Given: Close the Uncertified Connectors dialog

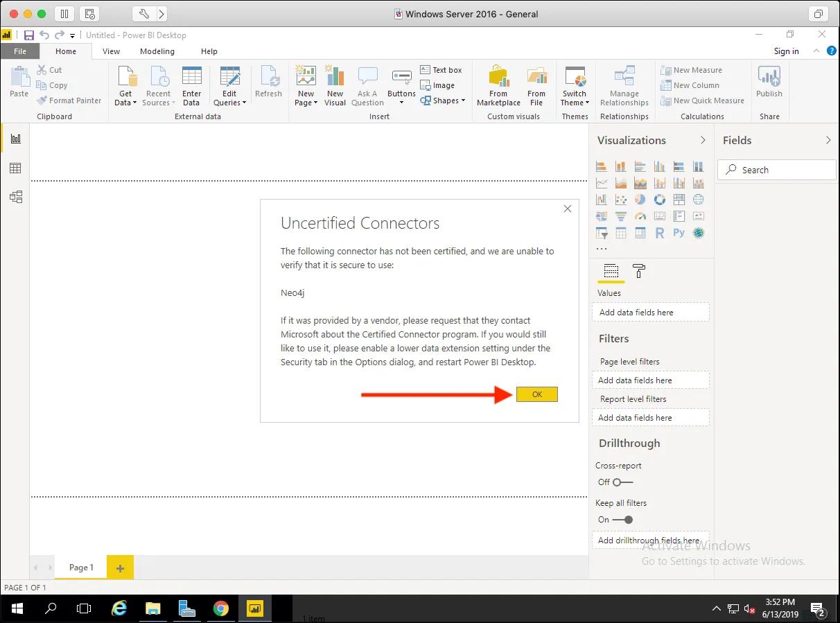Looking at the screenshot, I should [568, 209].
